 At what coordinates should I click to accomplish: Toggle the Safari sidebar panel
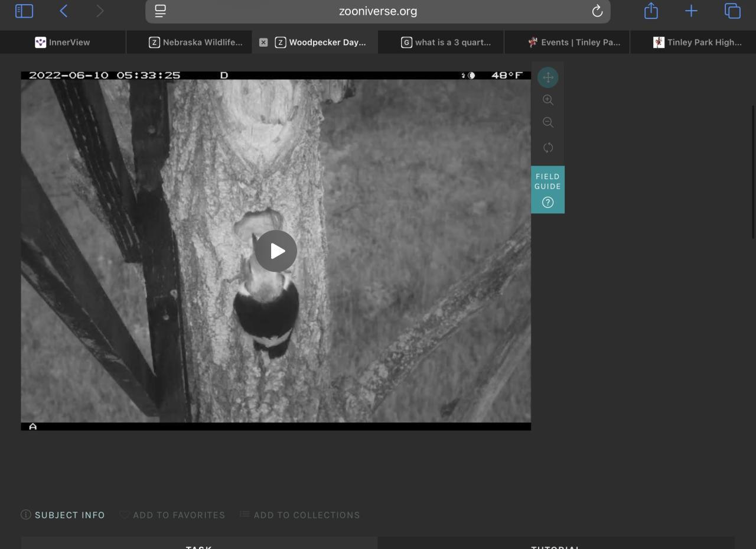click(24, 11)
